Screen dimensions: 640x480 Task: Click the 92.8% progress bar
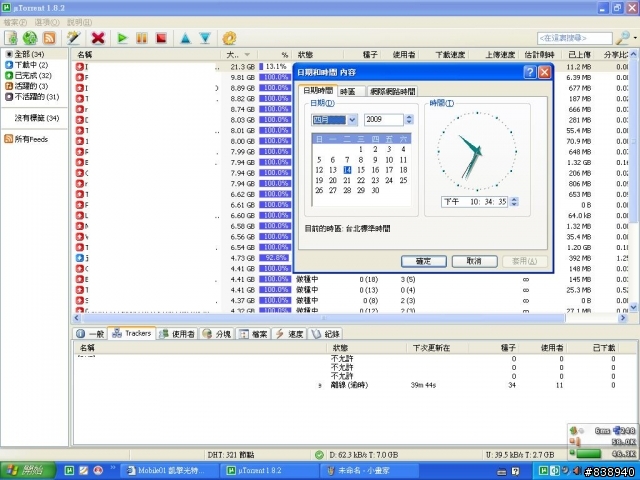(275, 258)
